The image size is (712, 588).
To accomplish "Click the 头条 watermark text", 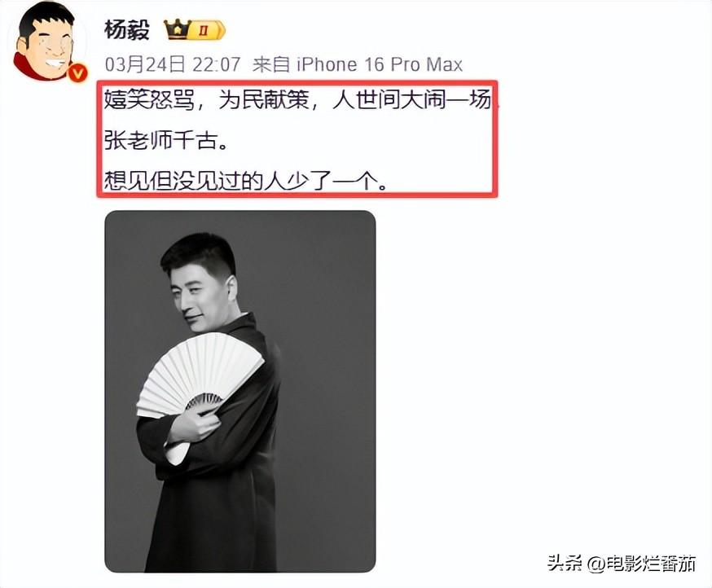I will pyautogui.click(x=564, y=564).
